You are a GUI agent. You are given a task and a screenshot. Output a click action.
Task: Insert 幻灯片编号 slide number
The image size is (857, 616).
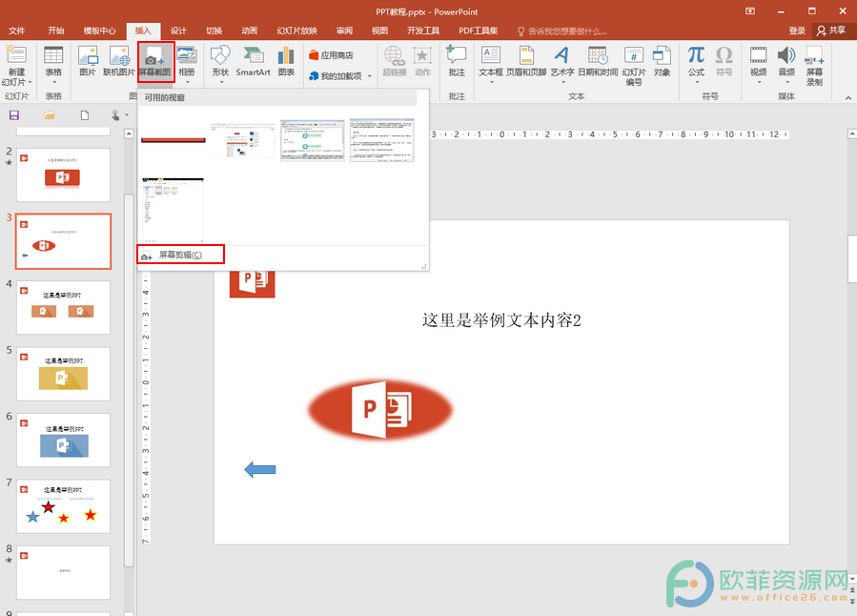coord(634,66)
